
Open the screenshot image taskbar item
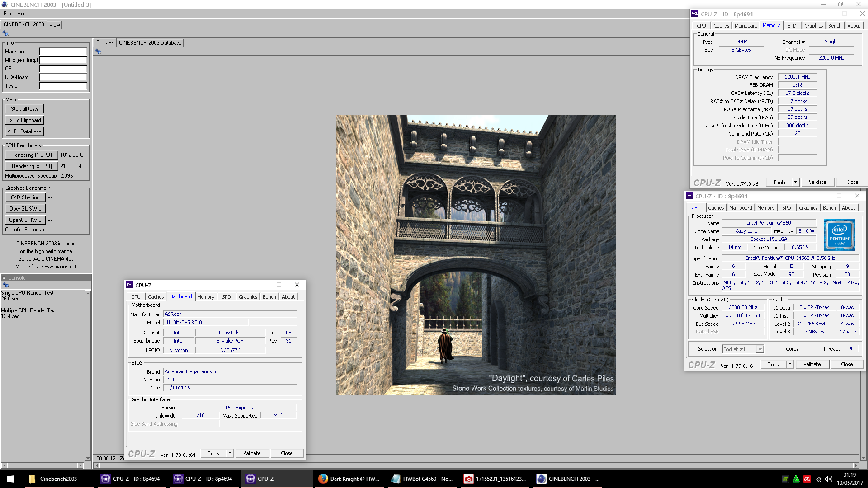click(x=495, y=479)
